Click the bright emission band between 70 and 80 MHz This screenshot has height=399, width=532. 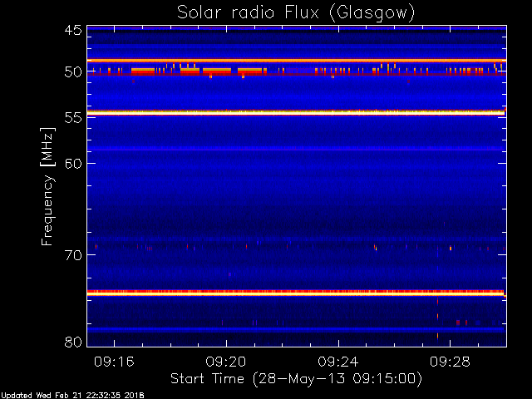[x=296, y=293]
